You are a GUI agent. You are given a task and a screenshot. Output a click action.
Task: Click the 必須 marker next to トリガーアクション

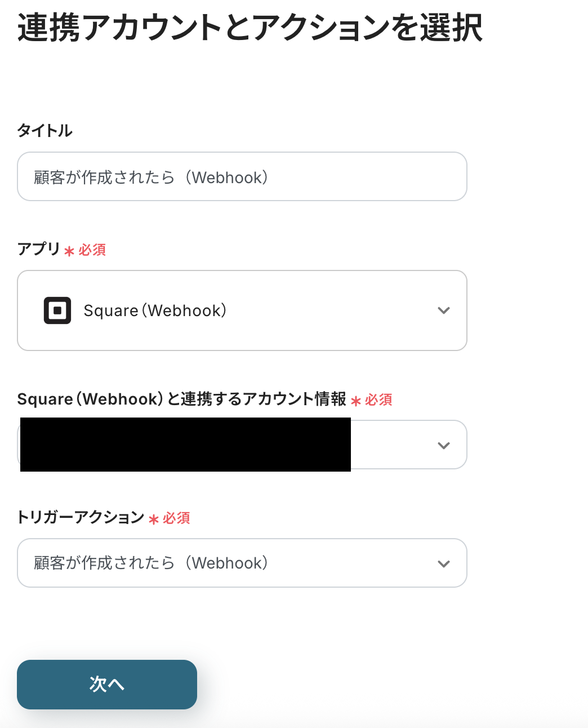tap(177, 518)
